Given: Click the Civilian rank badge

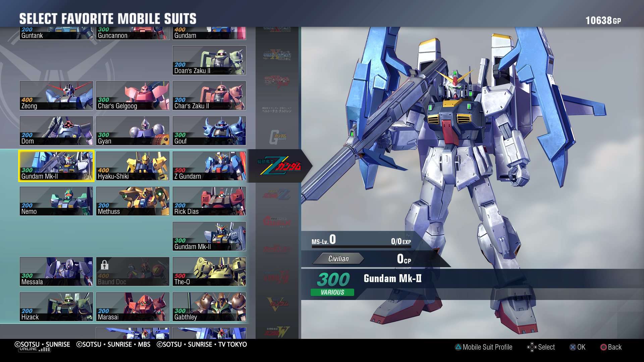Looking at the screenshot, I should pos(338,259).
